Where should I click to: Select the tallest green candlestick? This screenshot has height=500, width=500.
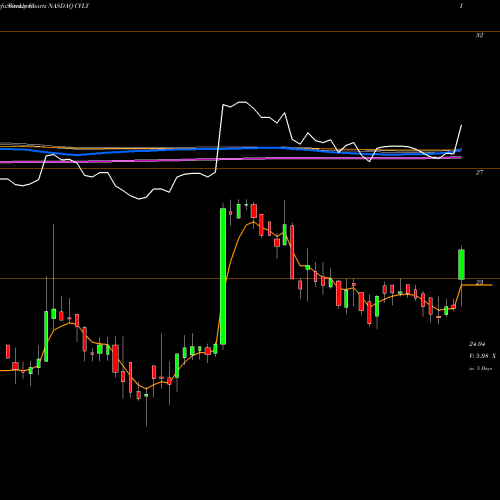[x=223, y=276]
